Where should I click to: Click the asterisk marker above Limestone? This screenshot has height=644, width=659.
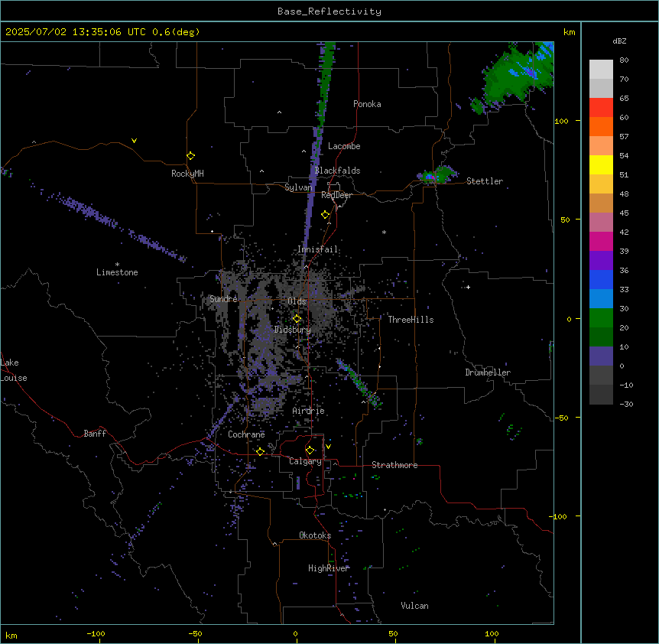point(117,265)
